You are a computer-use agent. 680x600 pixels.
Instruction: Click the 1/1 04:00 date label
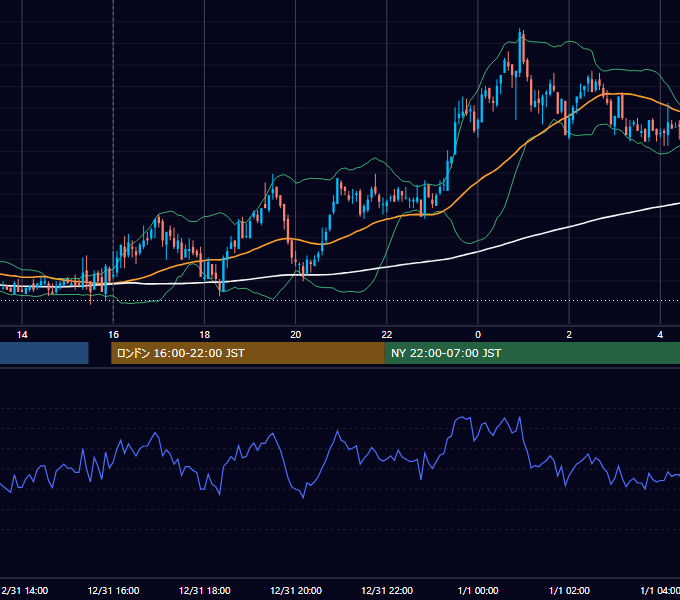(x=660, y=590)
